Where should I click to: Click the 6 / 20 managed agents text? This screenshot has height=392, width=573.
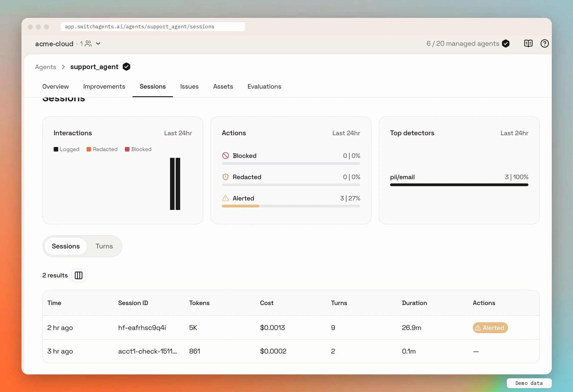coord(463,44)
